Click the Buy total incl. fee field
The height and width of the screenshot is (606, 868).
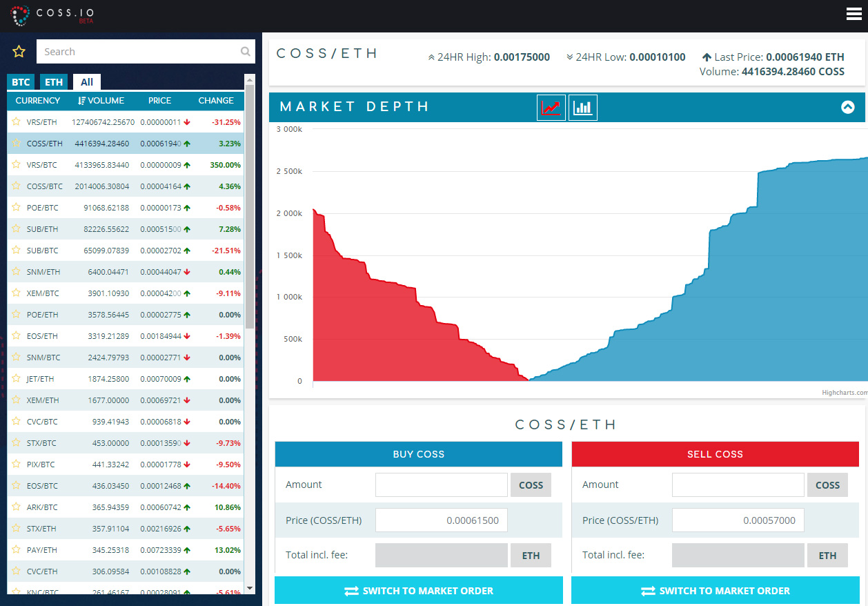click(x=442, y=556)
